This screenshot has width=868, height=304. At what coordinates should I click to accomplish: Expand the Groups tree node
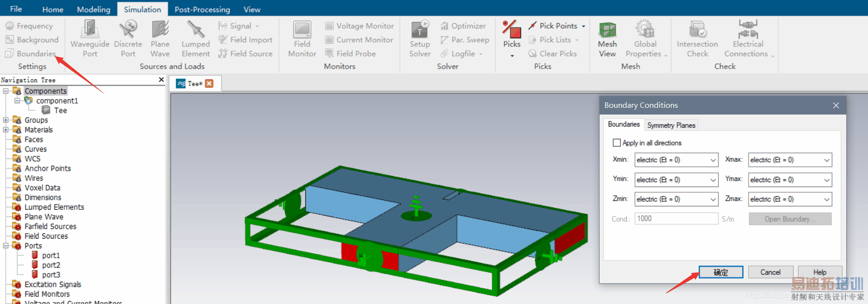(6, 120)
